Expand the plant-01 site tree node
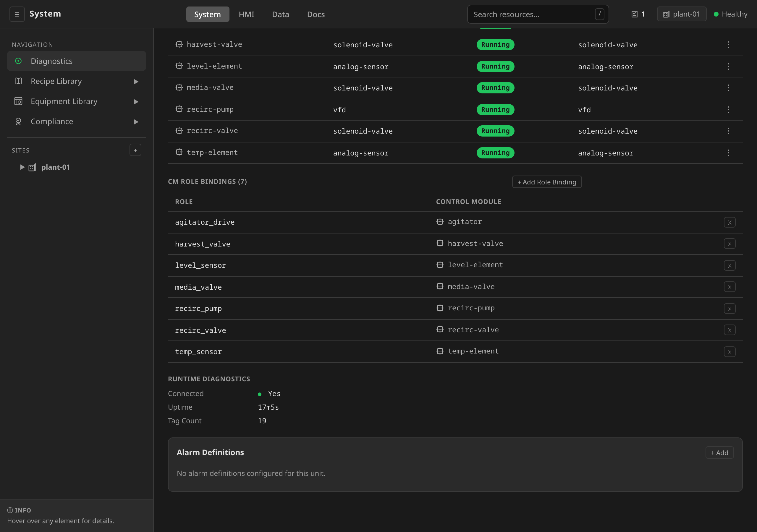The image size is (757, 532). coord(22,167)
